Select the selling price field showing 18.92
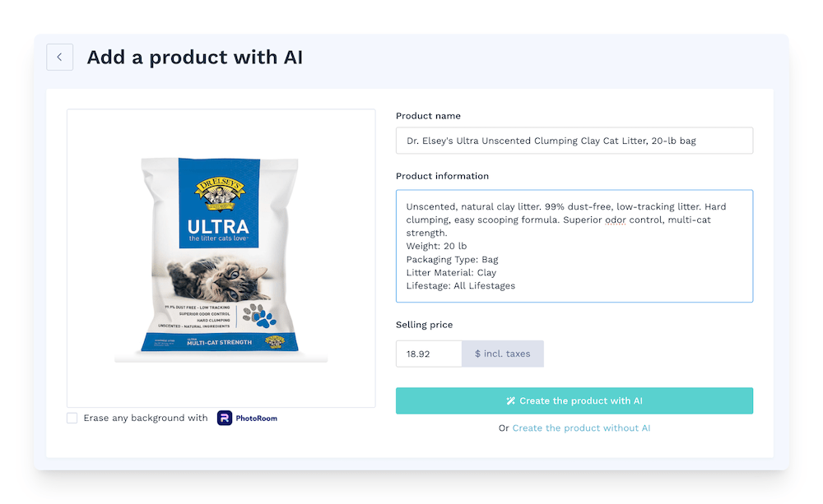Screen dimensions: 823x504 pos(428,354)
